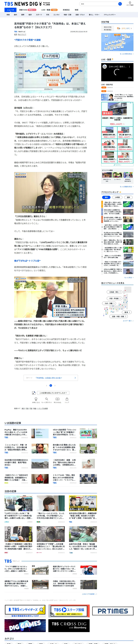The width and height of the screenshot is (138, 644).
Task: Select 経済 in the category menu bar
Action: coord(30,15)
